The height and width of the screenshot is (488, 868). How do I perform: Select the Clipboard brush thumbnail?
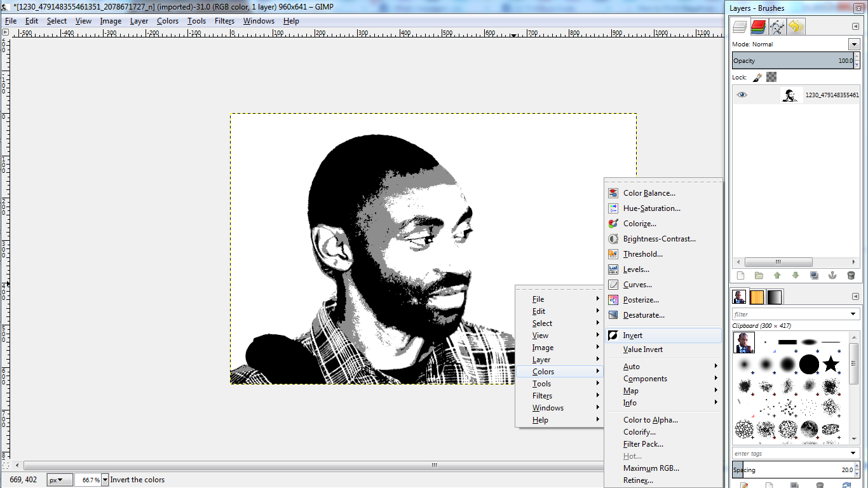pyautogui.click(x=744, y=343)
